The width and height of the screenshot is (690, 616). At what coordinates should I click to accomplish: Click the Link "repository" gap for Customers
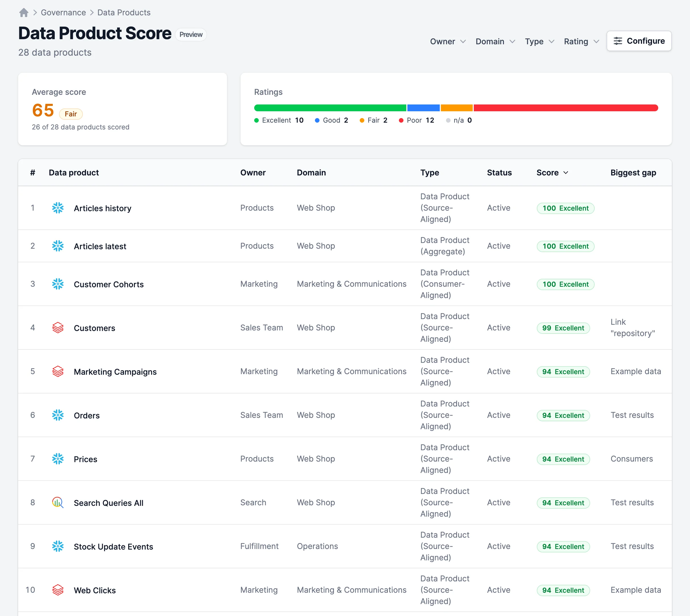click(x=632, y=327)
